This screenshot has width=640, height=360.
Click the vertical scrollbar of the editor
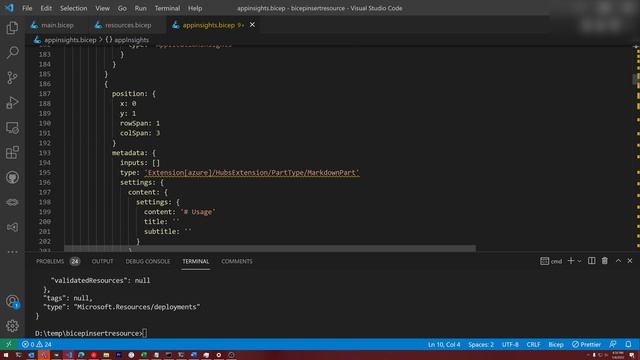click(636, 78)
